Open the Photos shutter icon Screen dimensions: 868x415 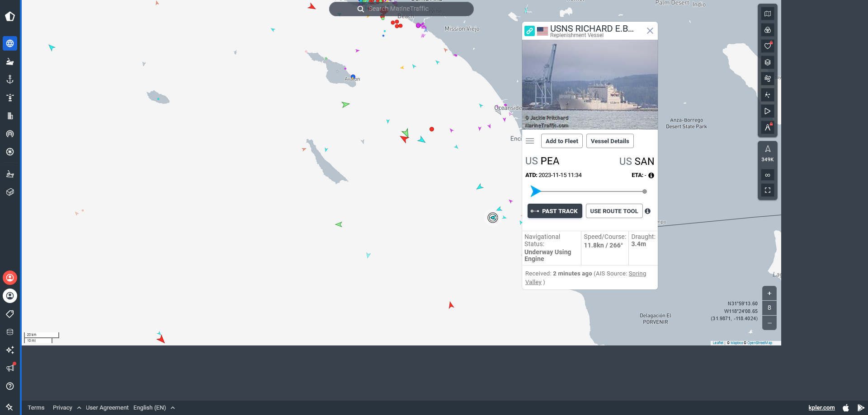(10, 152)
